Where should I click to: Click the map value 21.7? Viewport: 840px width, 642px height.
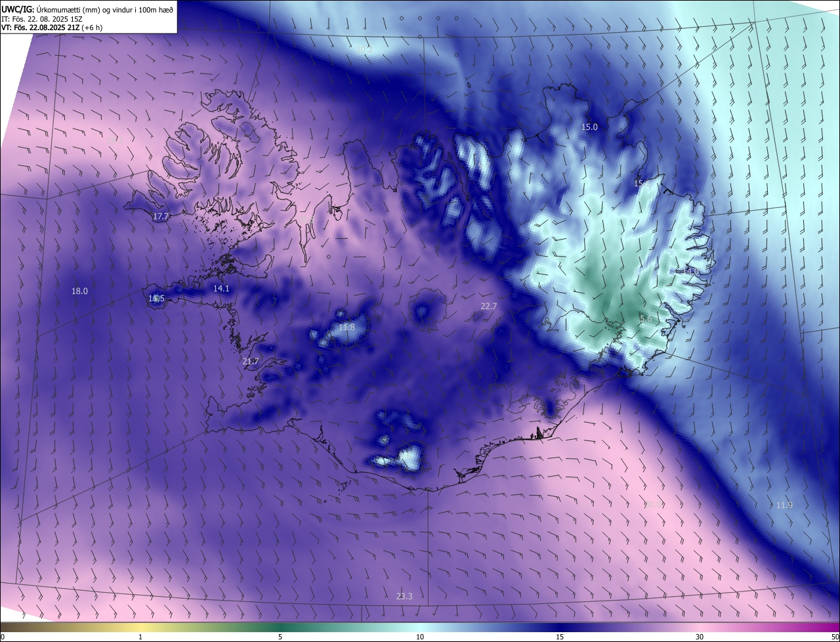pos(250,361)
